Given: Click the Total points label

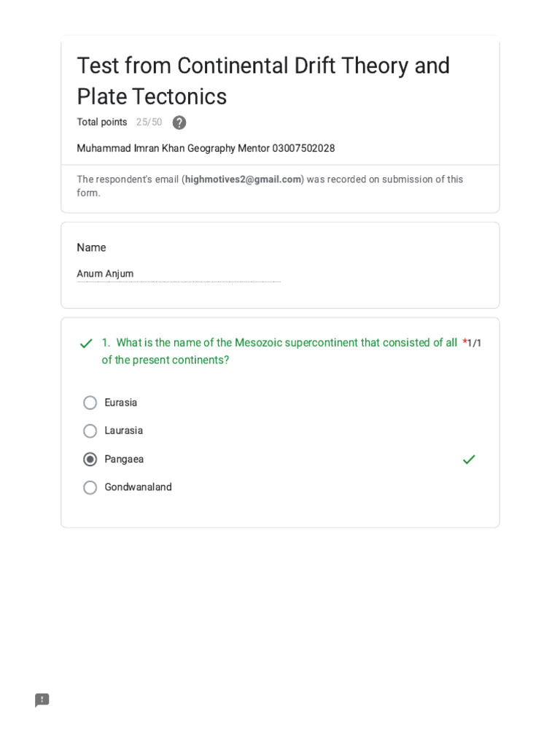Looking at the screenshot, I should point(102,123).
